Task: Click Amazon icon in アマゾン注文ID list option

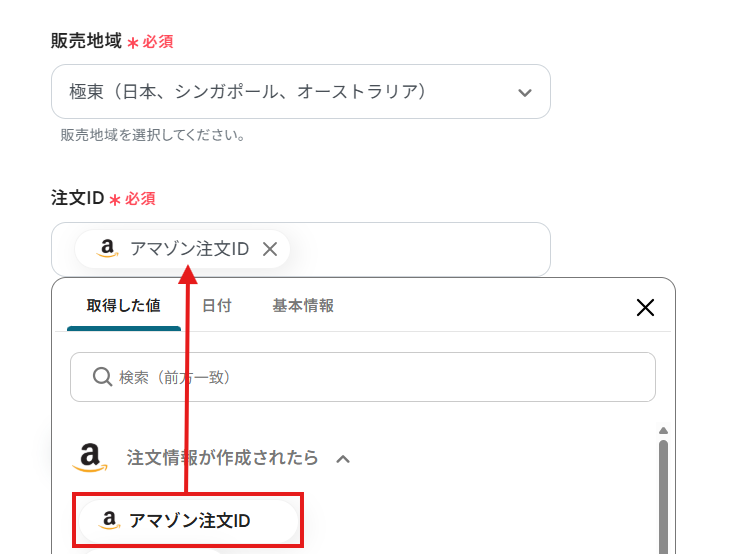Action: (109, 521)
